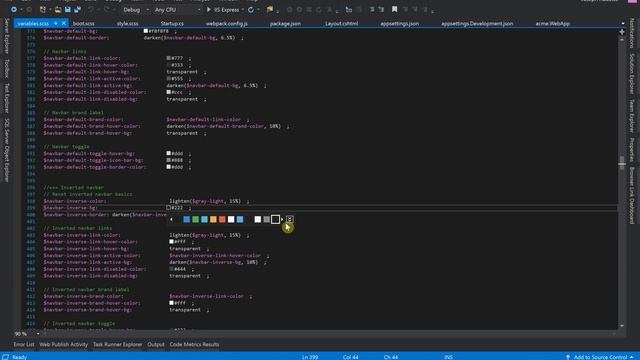Screen dimensions: 640x360
Task: Pin the variables.scss tab
Action: pyautogui.click(x=56, y=23)
